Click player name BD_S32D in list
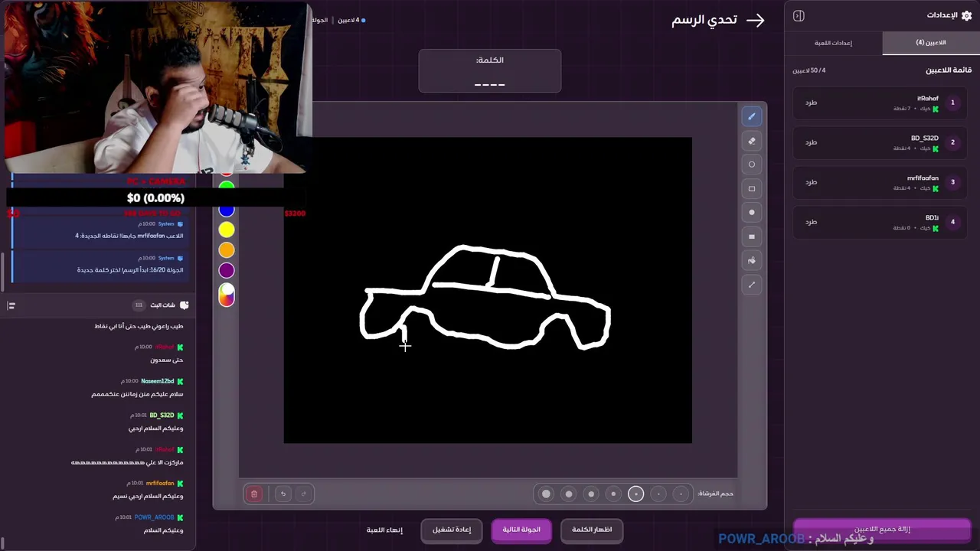The height and width of the screenshot is (551, 980). [x=925, y=139]
